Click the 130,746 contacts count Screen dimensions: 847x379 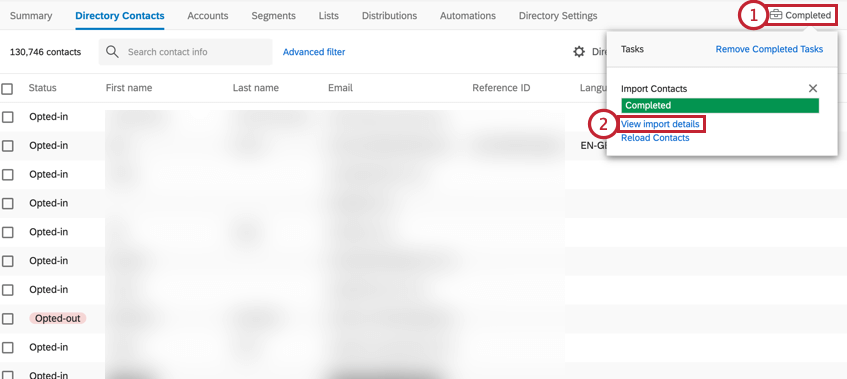(45, 52)
